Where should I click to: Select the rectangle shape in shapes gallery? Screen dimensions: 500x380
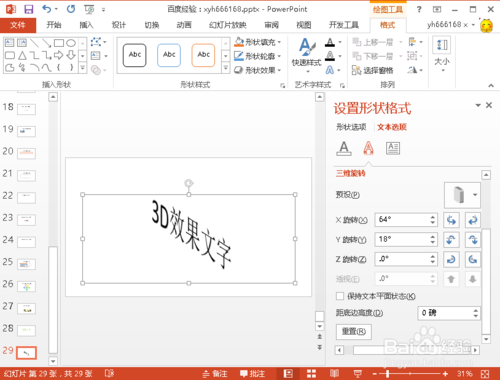click(x=59, y=43)
